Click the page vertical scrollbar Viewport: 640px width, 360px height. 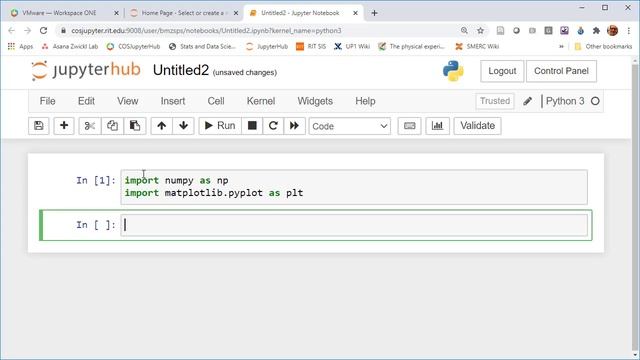click(x=635, y=206)
